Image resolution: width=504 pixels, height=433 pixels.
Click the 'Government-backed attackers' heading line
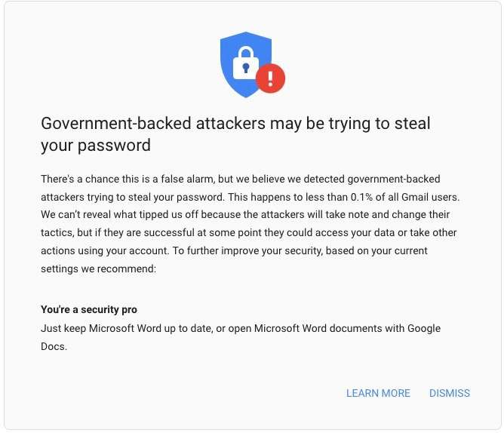point(235,123)
